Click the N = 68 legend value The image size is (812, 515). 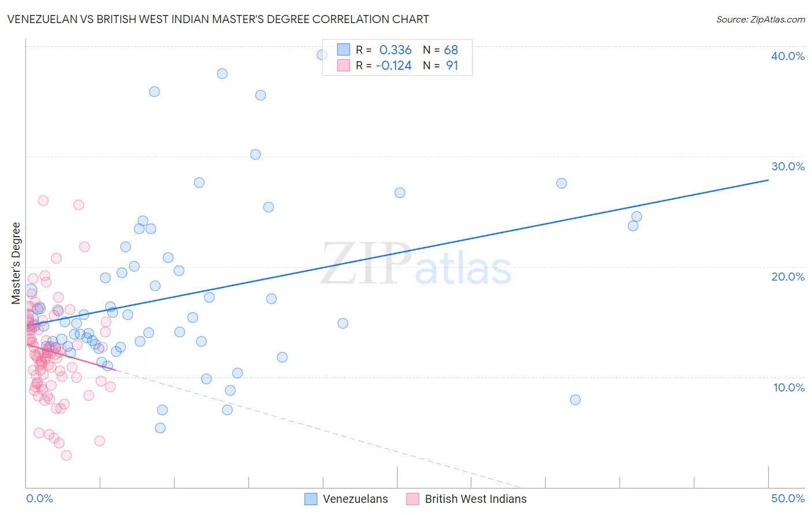[x=441, y=50]
